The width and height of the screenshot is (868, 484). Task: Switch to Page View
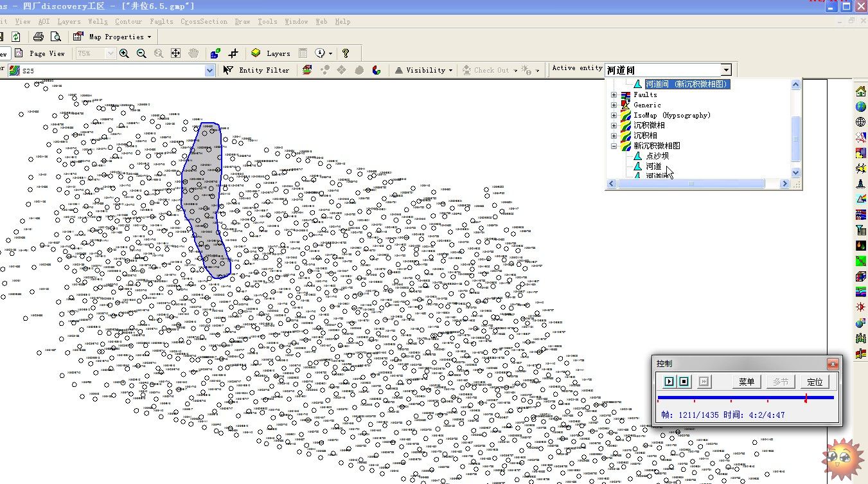pos(40,53)
